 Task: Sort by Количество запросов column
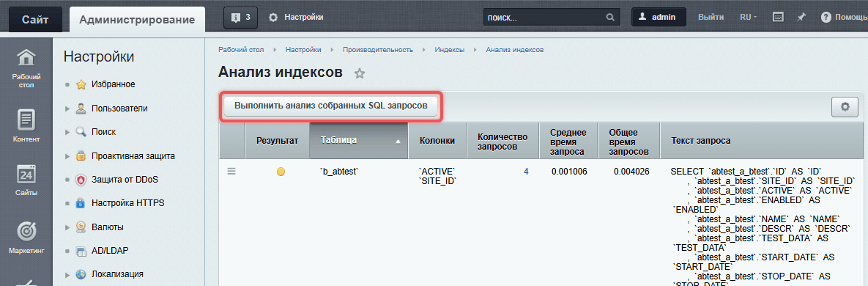click(502, 141)
